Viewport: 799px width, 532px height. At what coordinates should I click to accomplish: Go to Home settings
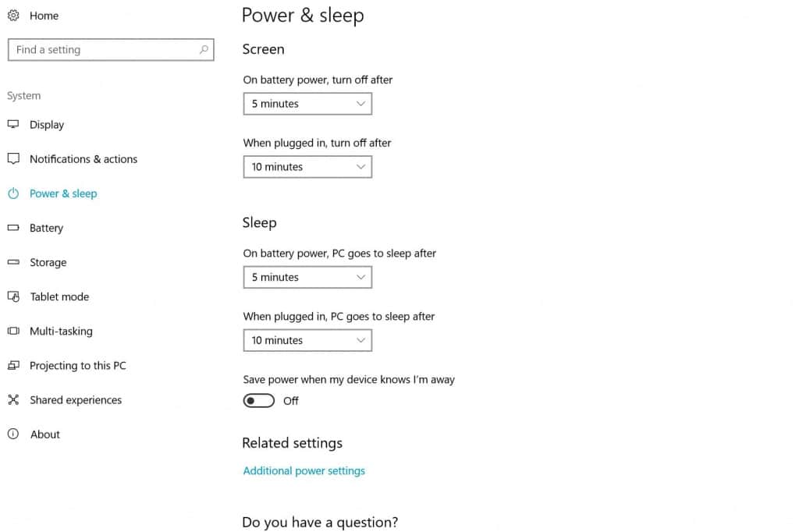coord(44,16)
